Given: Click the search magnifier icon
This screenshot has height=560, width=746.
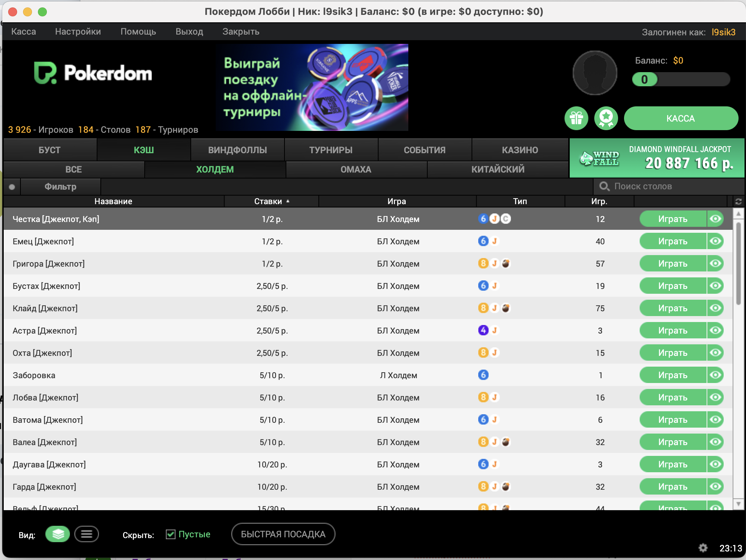Looking at the screenshot, I should click(x=604, y=186).
